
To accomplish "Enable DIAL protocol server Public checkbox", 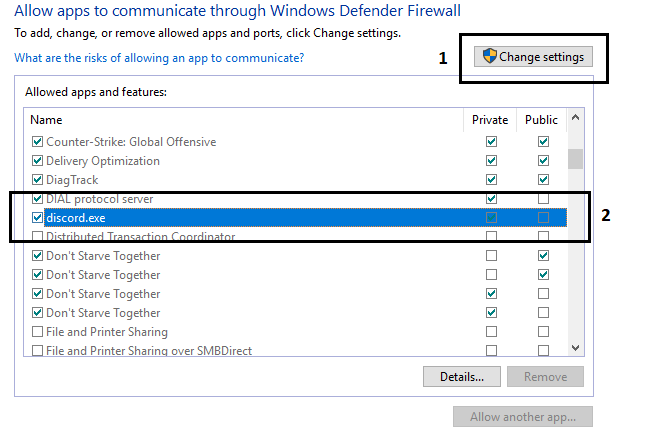I will coord(543,198).
